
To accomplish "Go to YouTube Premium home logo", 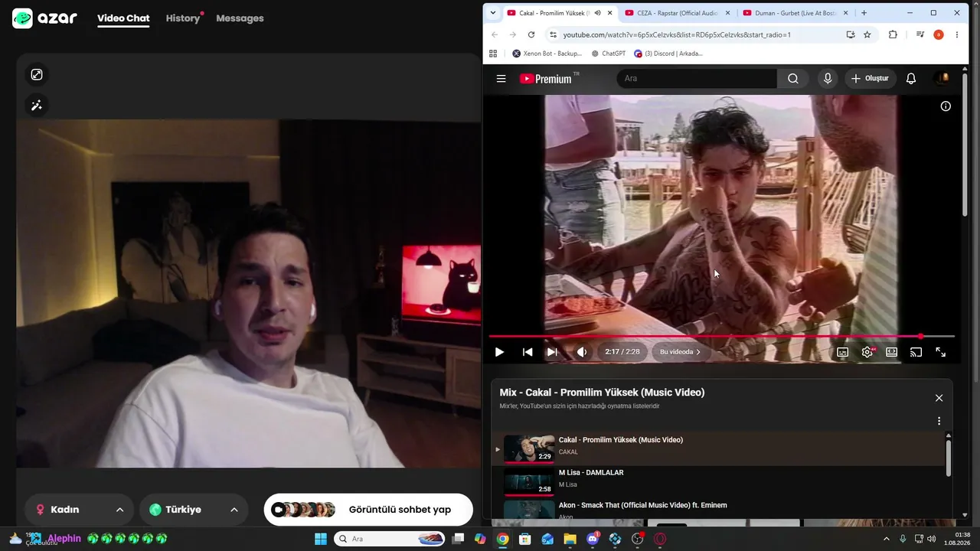I will 545,79.
